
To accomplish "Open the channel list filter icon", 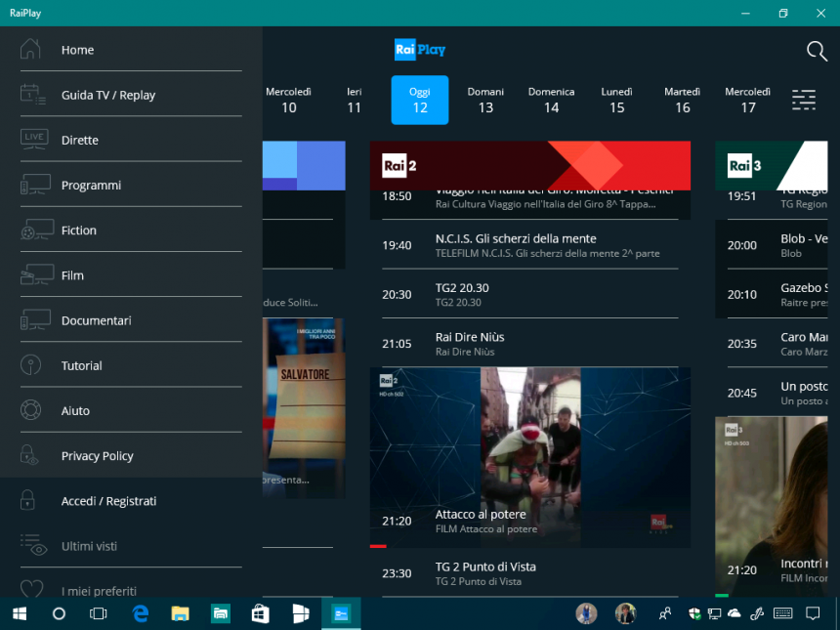I will [804, 101].
